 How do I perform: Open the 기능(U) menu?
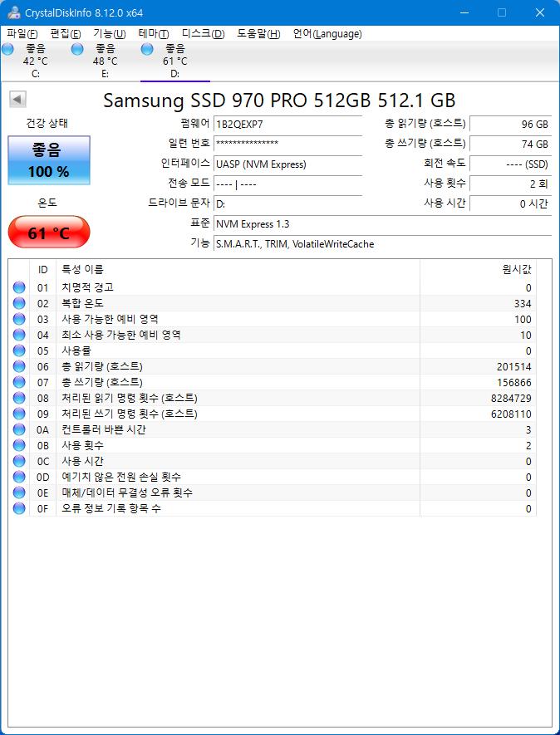point(110,34)
